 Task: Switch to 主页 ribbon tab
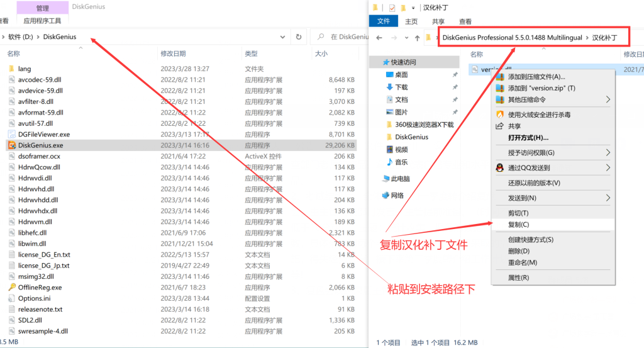pos(411,21)
